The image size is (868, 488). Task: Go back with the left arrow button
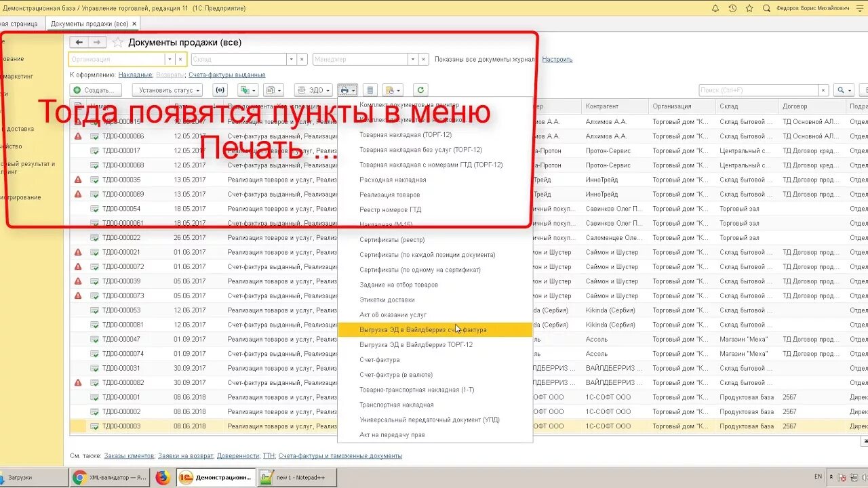coord(79,42)
